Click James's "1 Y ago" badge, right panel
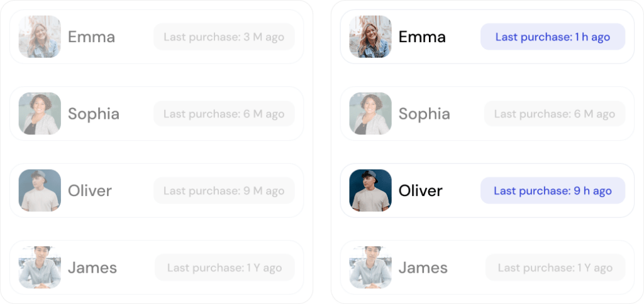Screen dimensions: 644x304 point(555,268)
